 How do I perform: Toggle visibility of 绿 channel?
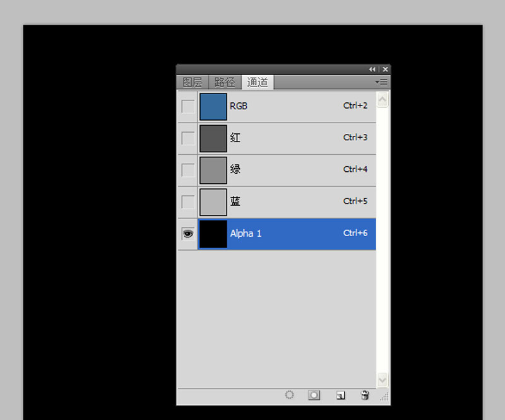point(187,170)
